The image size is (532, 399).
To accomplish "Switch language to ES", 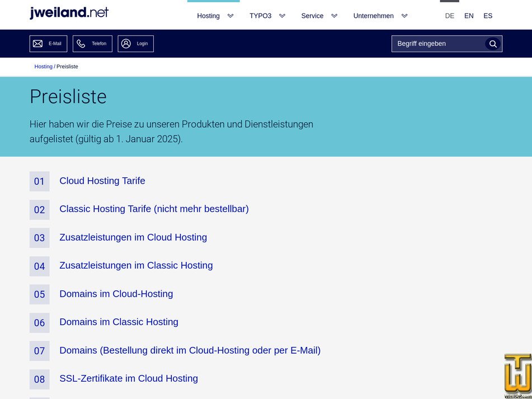I will pyautogui.click(x=488, y=16).
